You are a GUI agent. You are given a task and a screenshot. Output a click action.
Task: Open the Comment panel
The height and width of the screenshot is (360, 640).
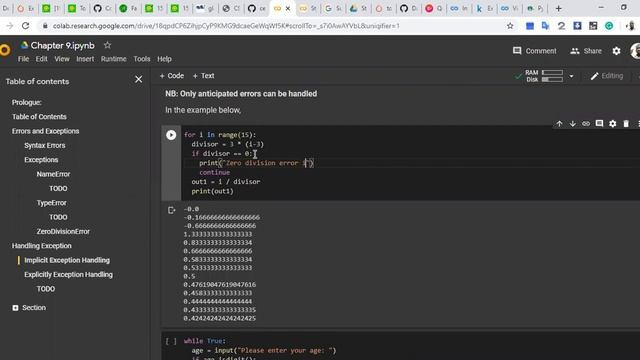pos(534,51)
